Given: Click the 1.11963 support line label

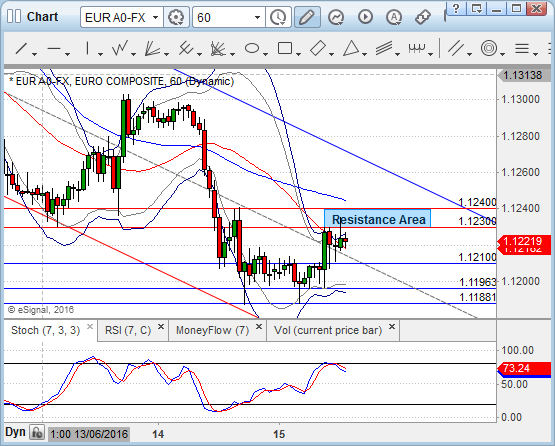Looking at the screenshot, I should coord(478,282).
